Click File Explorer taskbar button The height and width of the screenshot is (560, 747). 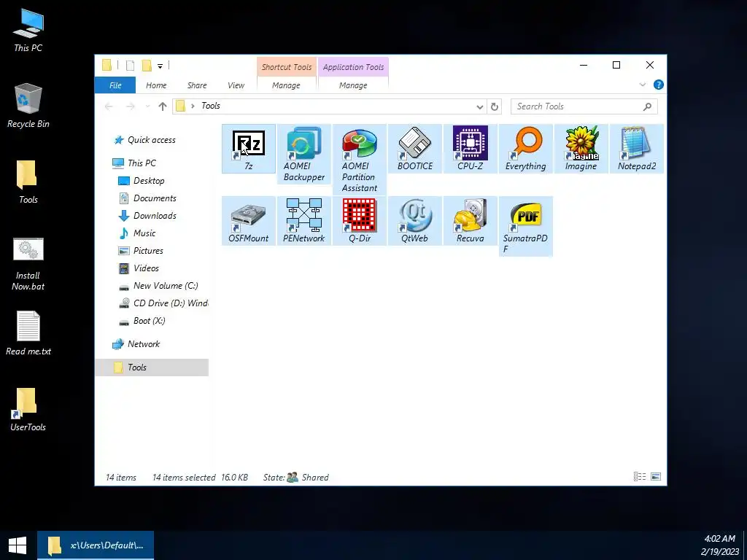[x=96, y=545]
